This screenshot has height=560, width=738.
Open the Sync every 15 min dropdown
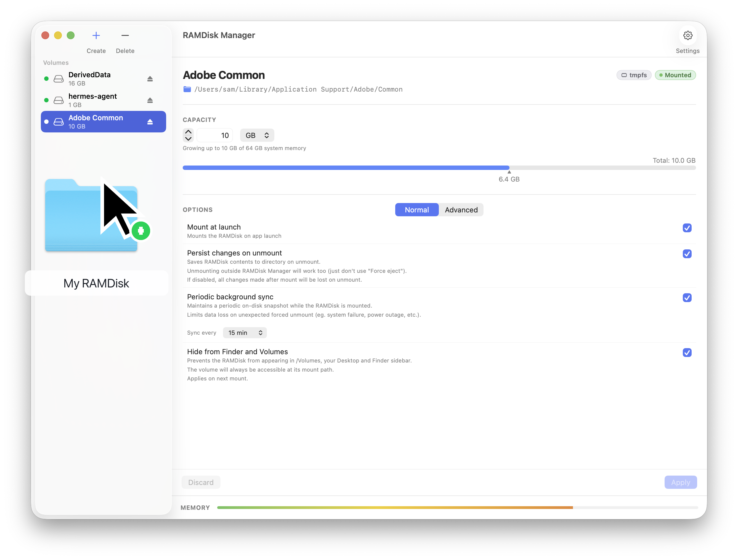245,332
